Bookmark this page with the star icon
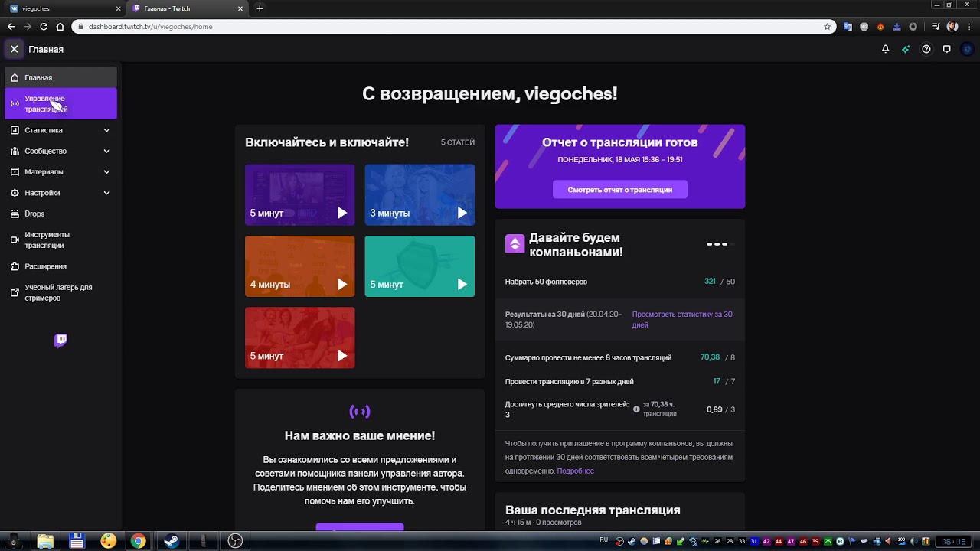Viewport: 980px width, 551px height. point(827,27)
